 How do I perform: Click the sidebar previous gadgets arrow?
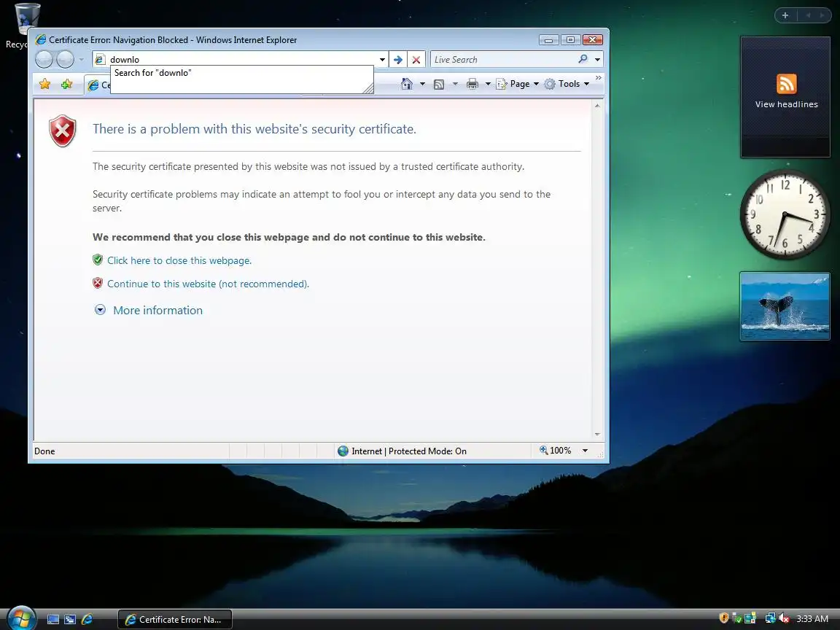808,15
